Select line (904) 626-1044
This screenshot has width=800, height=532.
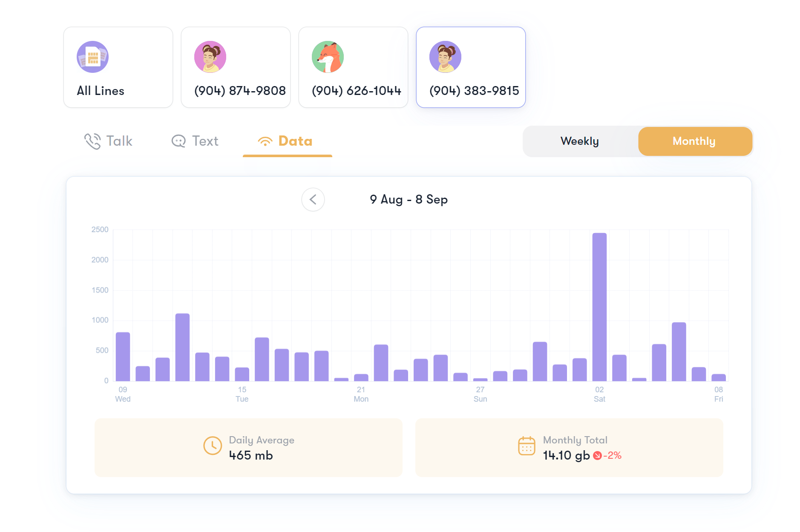pyautogui.click(x=353, y=67)
